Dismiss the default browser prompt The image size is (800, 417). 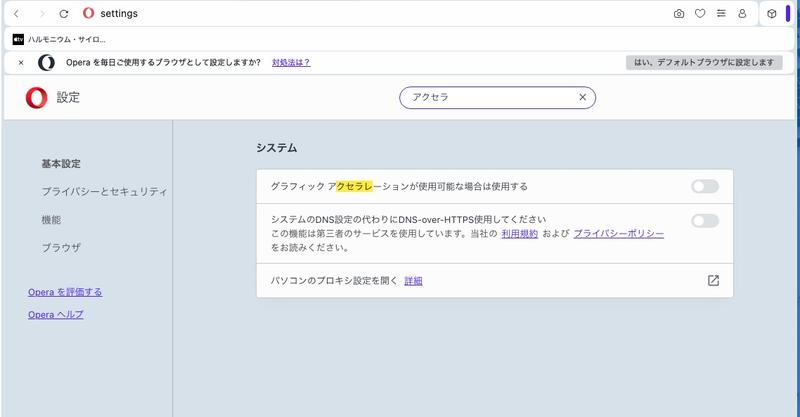coord(21,63)
